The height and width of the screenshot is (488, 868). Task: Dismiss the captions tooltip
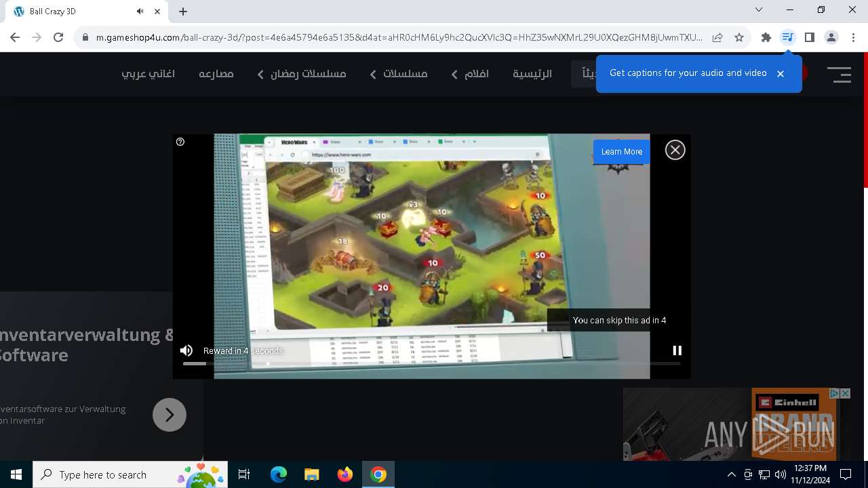click(x=781, y=74)
